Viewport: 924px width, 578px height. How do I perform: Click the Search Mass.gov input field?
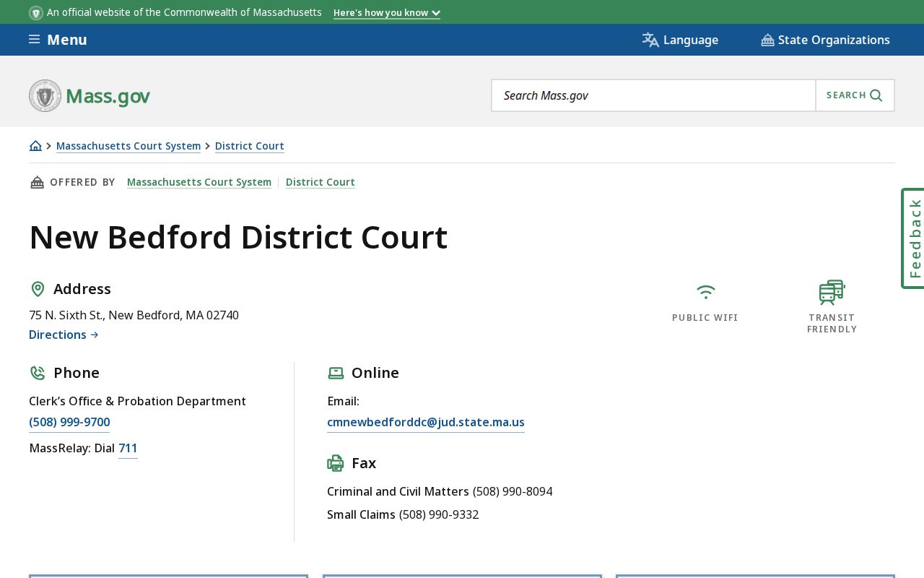click(x=653, y=95)
